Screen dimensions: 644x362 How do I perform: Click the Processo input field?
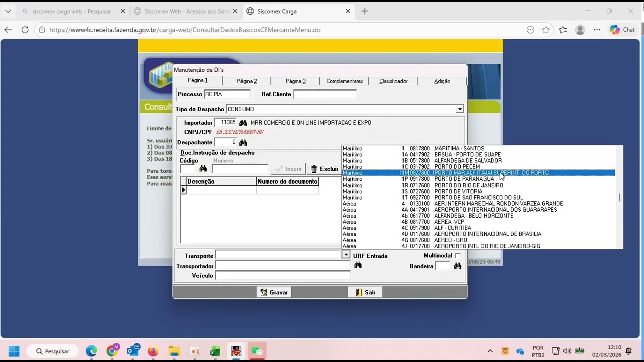coord(227,94)
